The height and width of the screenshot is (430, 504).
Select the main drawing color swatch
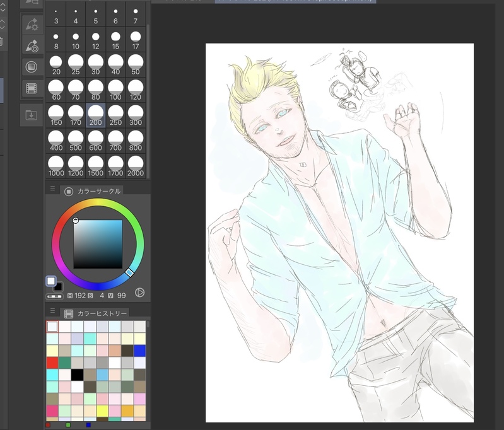point(51,281)
